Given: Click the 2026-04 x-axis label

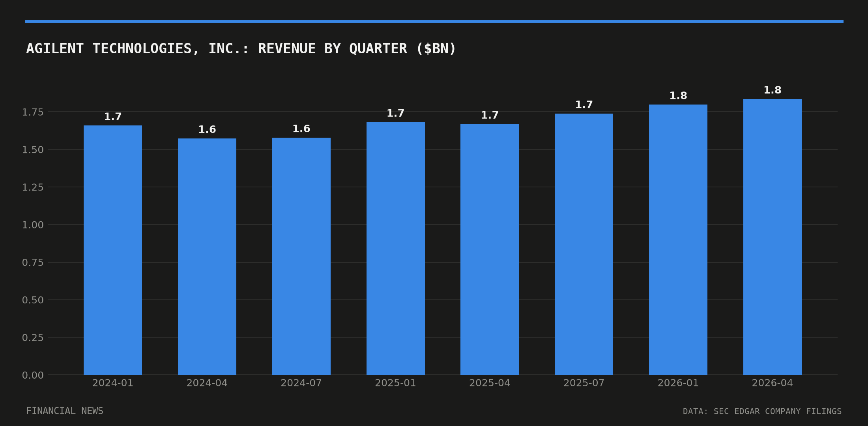Looking at the screenshot, I should (x=773, y=383).
